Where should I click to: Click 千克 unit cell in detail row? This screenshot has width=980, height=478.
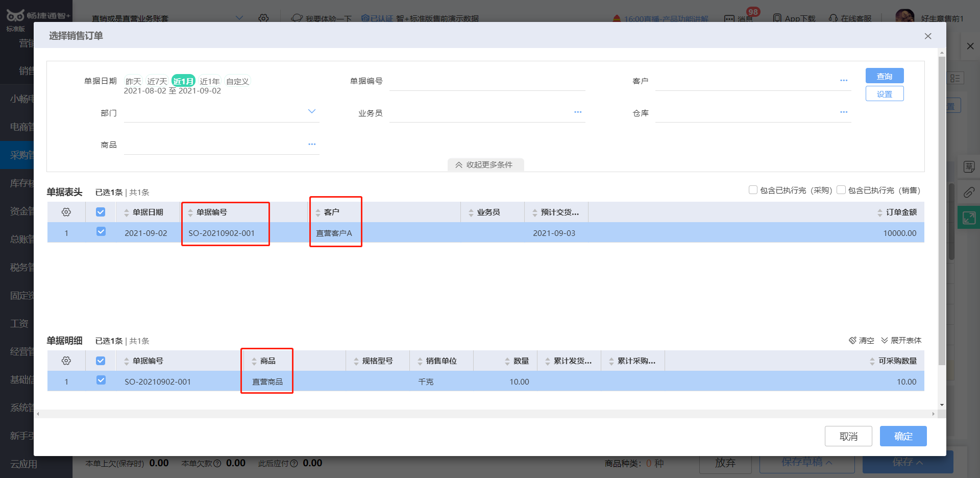coord(426,381)
